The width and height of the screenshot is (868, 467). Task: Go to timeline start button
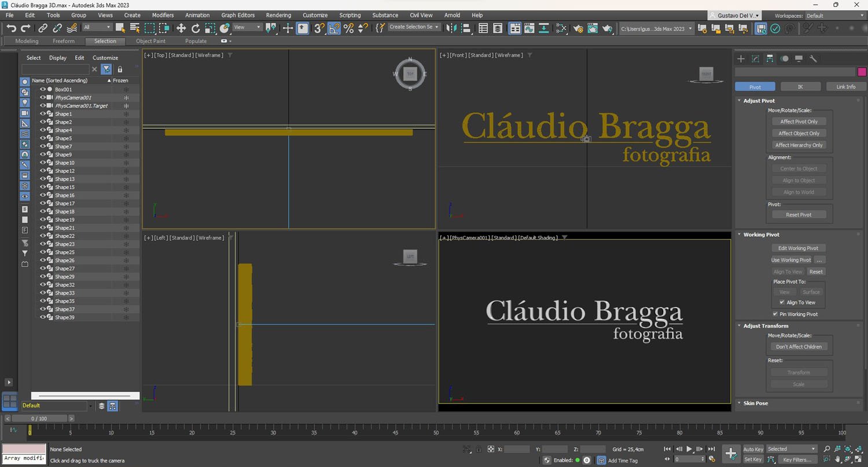point(667,449)
